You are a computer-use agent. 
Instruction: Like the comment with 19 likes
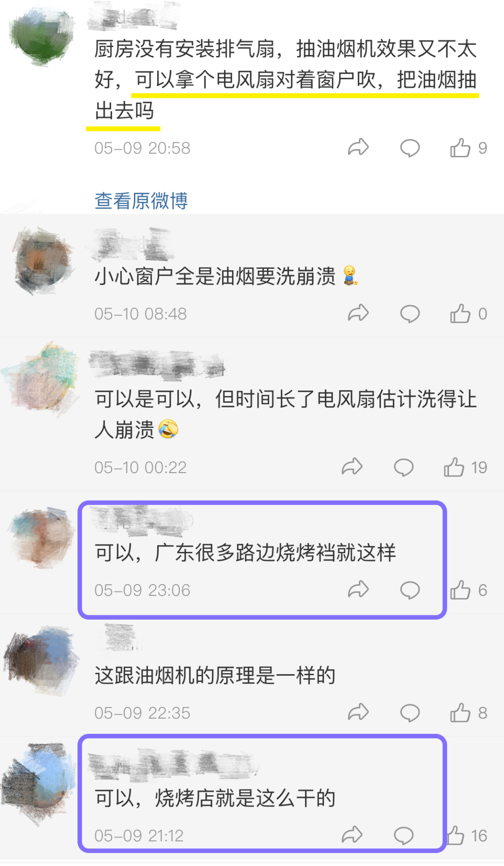tap(454, 467)
